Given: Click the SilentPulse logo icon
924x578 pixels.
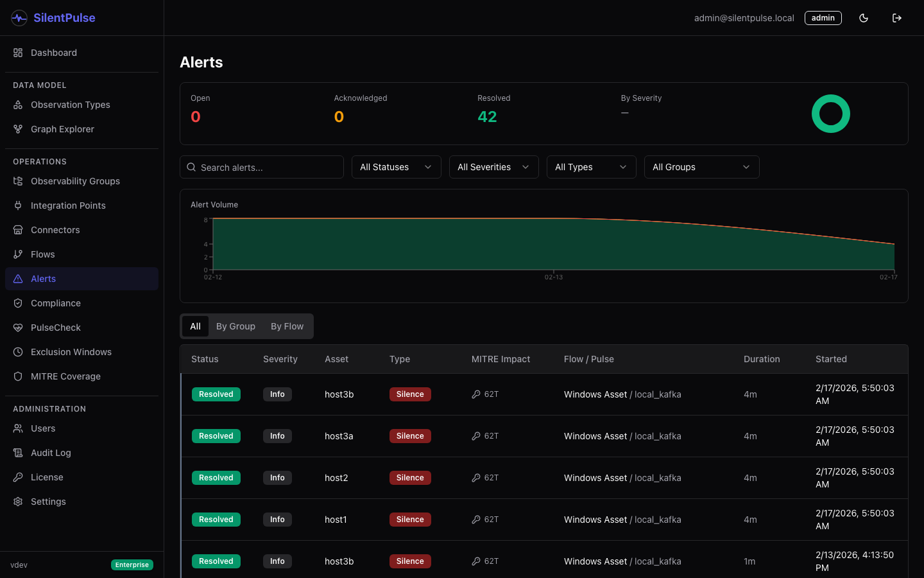Looking at the screenshot, I should pyautogui.click(x=19, y=18).
